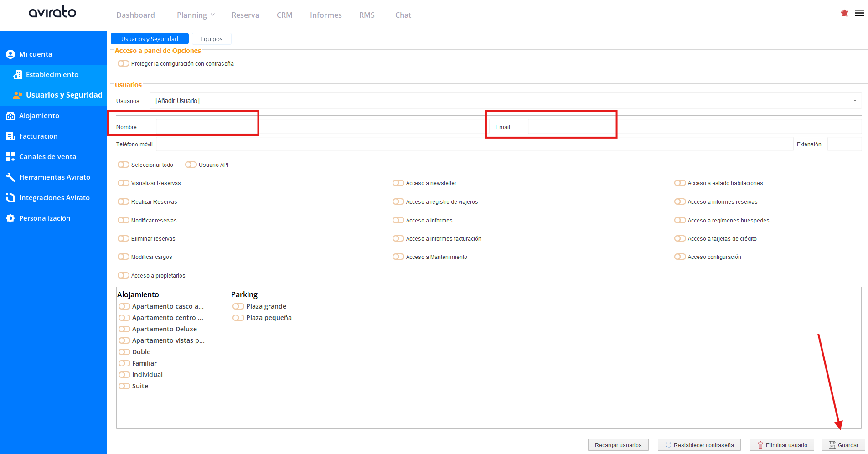Viewport: 868px width, 454px height.
Task: Click the trash icon on Eliminar usuario
Action: [x=760, y=445]
